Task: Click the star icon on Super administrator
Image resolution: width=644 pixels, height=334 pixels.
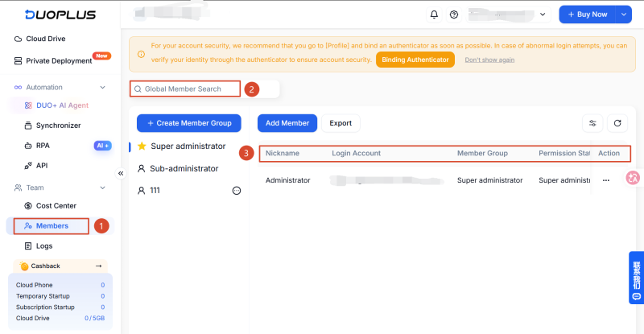Action: [x=142, y=146]
